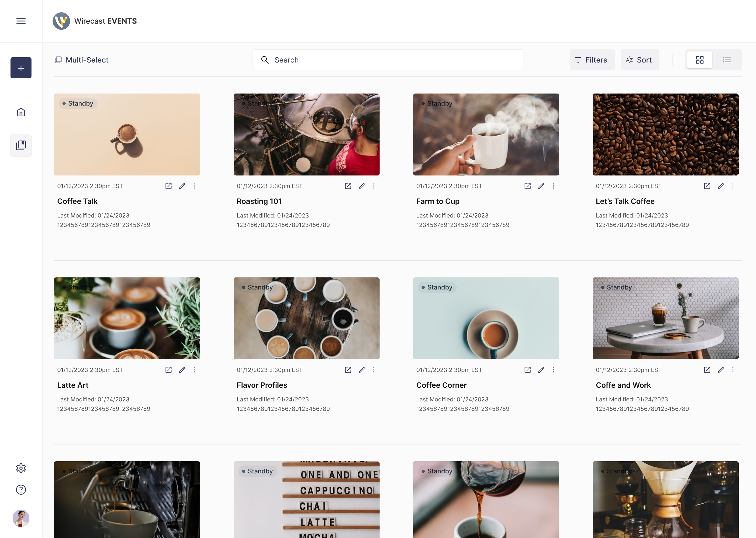The height and width of the screenshot is (538, 756).
Task: Open more options for Coffee Talk
Action: [194, 186]
